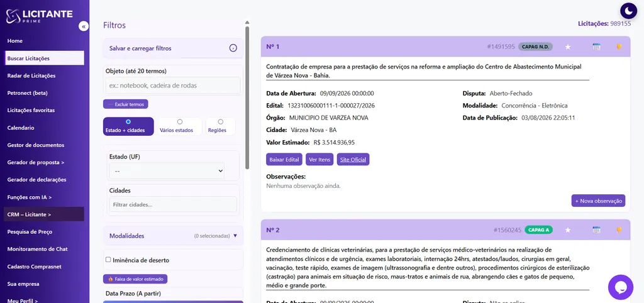Select the Estado + cidades radio option

(128, 122)
